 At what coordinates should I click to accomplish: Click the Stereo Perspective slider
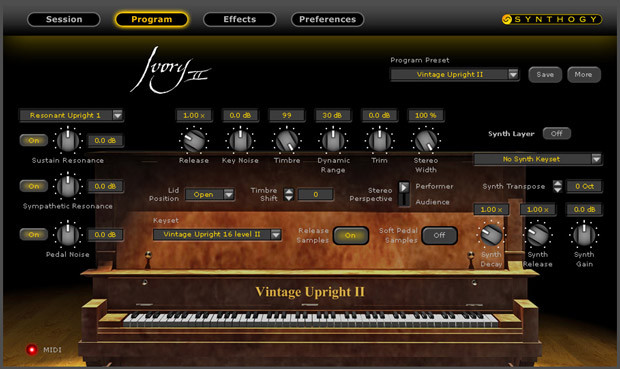(403, 194)
